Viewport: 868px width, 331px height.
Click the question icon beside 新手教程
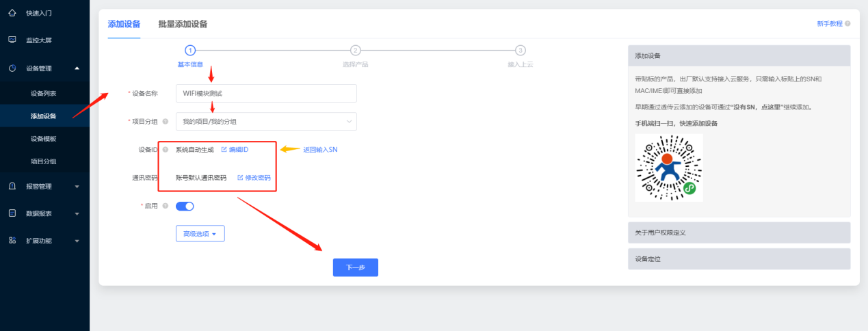(x=847, y=24)
